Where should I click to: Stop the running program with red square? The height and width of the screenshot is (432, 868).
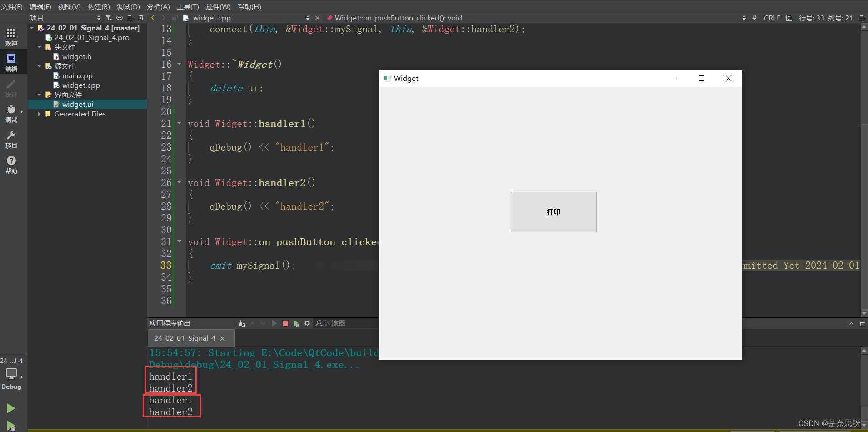285,323
